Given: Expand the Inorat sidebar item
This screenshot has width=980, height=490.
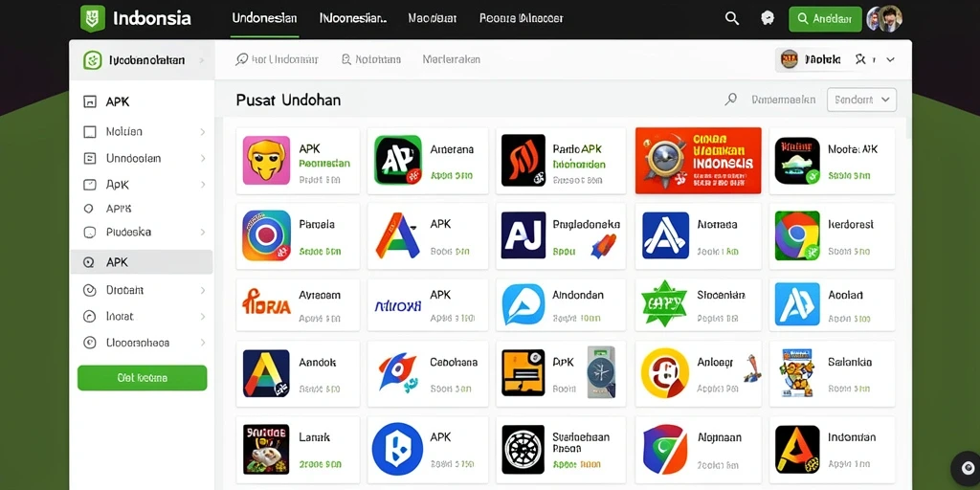Looking at the screenshot, I should pos(203,317).
